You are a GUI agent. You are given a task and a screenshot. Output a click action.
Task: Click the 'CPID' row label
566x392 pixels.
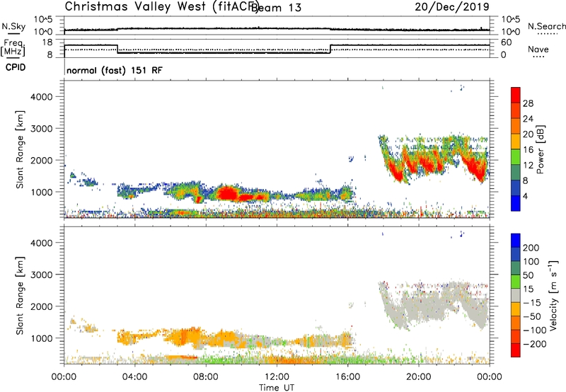click(x=16, y=67)
